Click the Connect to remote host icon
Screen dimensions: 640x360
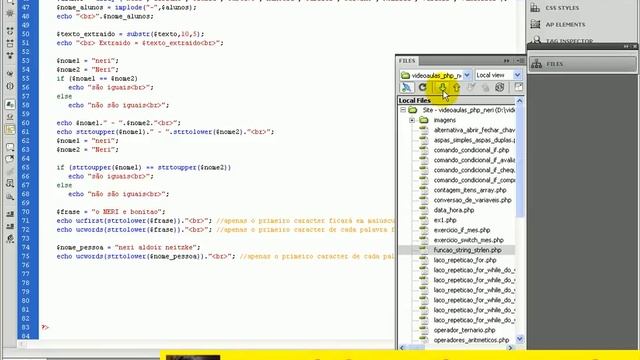pyautogui.click(x=407, y=87)
